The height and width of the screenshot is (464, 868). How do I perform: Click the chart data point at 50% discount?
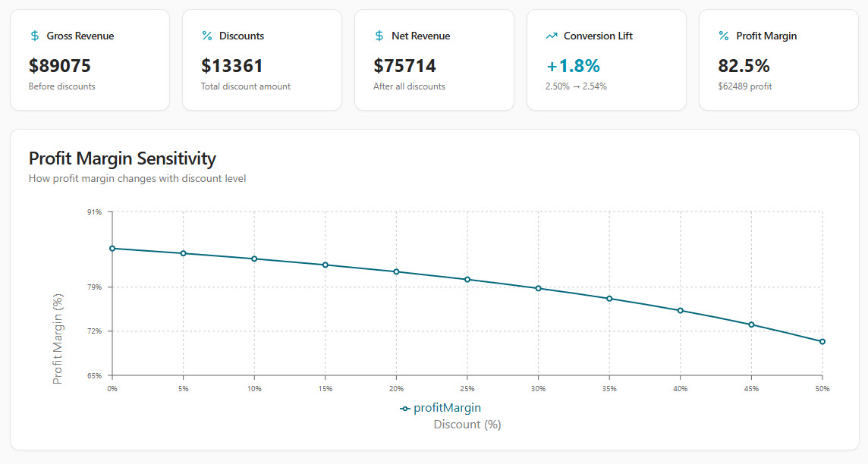pyautogui.click(x=822, y=341)
